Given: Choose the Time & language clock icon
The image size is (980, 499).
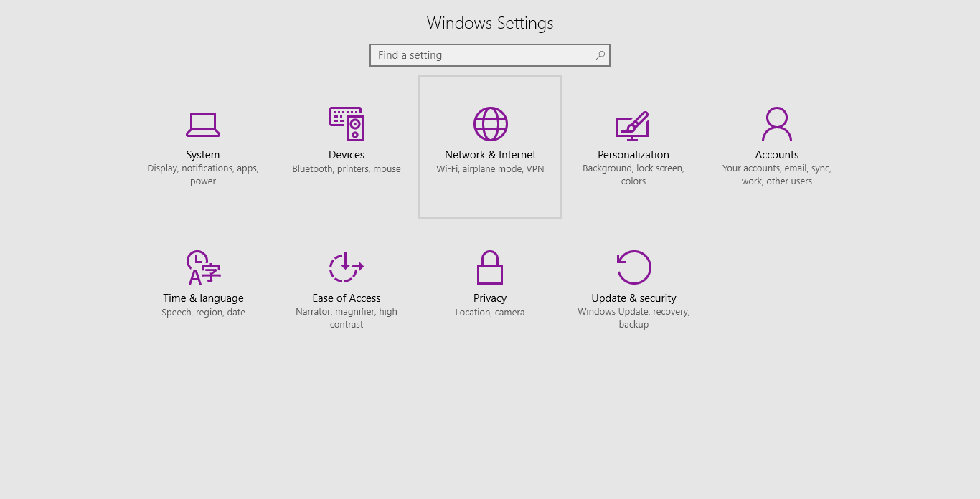Looking at the screenshot, I should (x=203, y=267).
